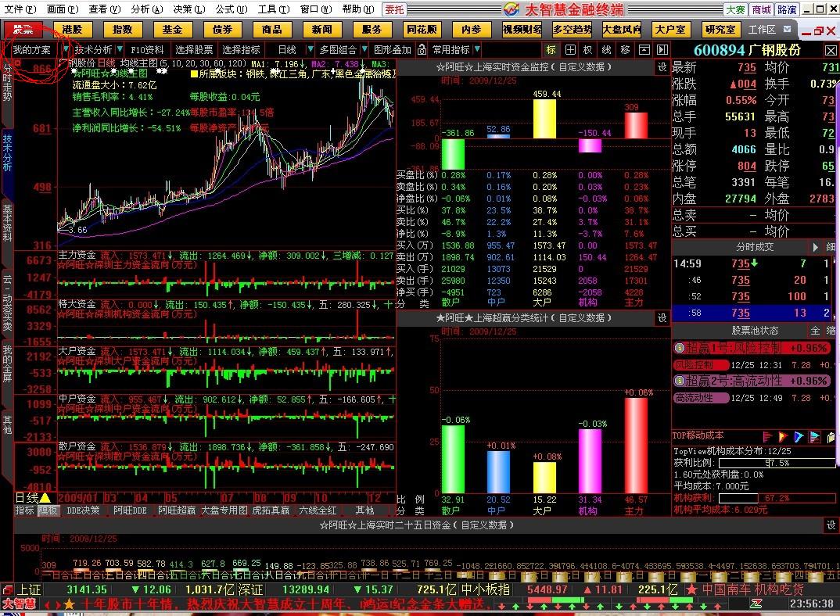Click the 委托 trading button

(394, 9)
